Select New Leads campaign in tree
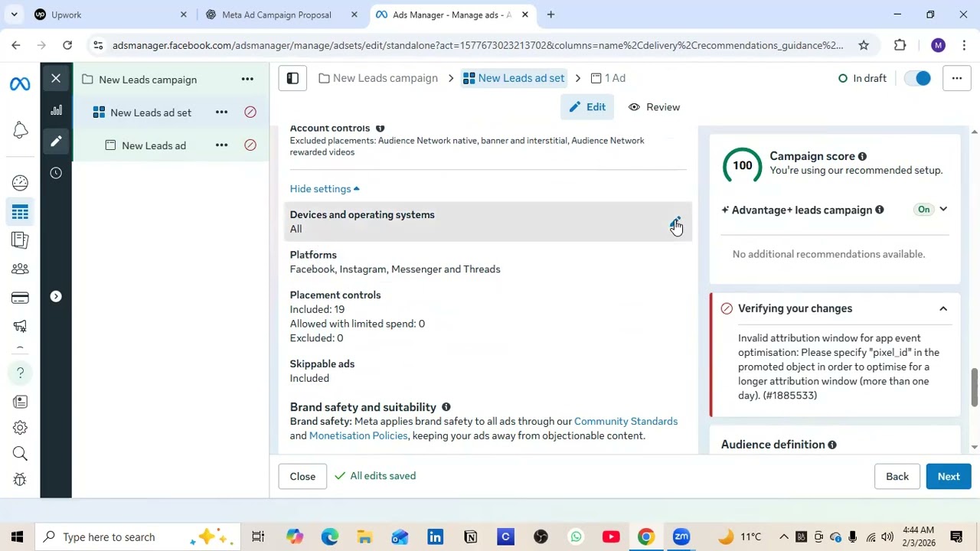Screen dimensions: 980x551 (148, 80)
